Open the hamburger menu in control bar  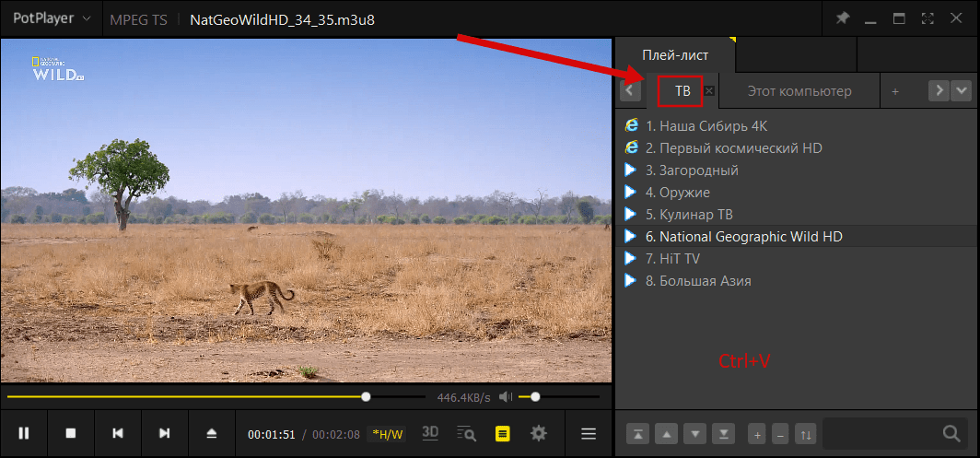tap(588, 433)
